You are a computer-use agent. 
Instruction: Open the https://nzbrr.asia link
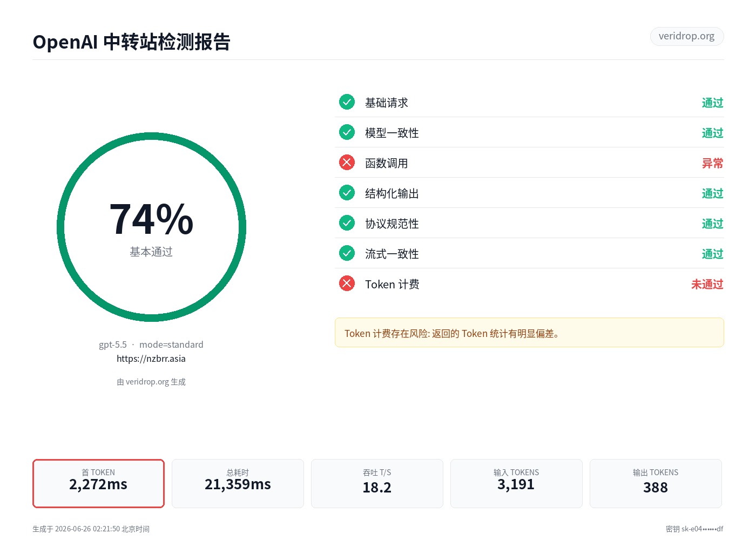(151, 359)
